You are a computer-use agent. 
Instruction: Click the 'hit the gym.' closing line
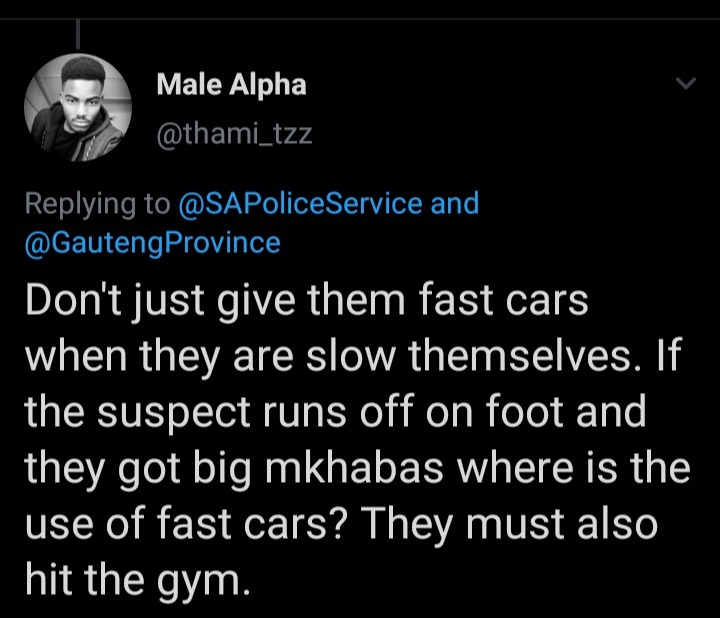point(138,581)
